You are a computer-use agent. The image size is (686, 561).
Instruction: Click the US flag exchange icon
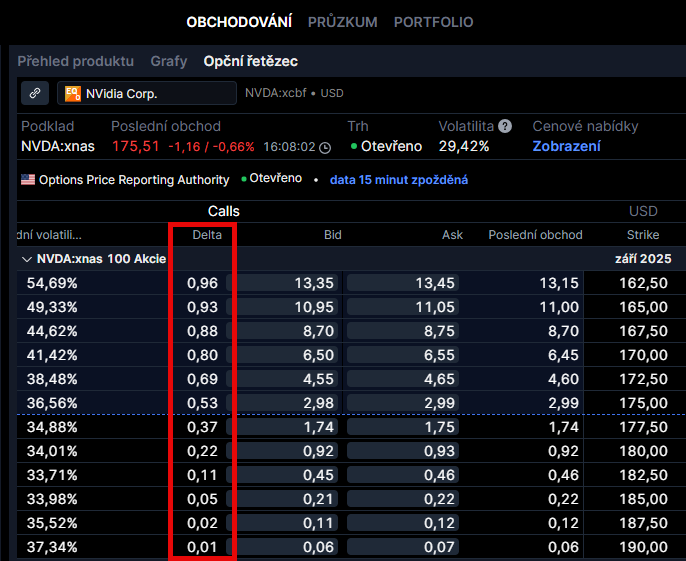pos(28,179)
